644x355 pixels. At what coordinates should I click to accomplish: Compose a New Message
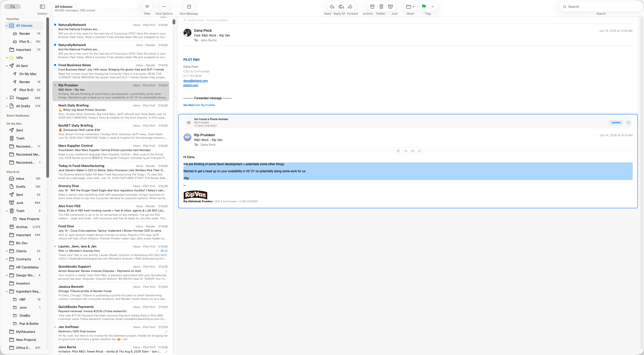coord(189,7)
